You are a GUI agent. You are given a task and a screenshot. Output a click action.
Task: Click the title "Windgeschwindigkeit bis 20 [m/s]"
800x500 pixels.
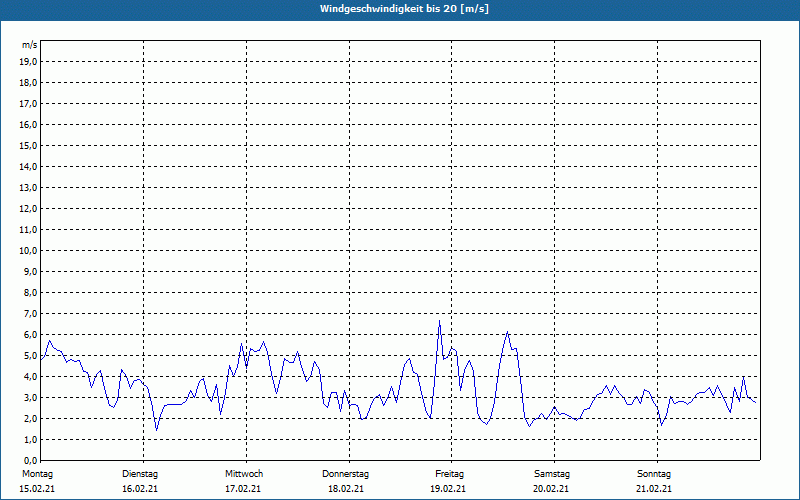coord(404,9)
